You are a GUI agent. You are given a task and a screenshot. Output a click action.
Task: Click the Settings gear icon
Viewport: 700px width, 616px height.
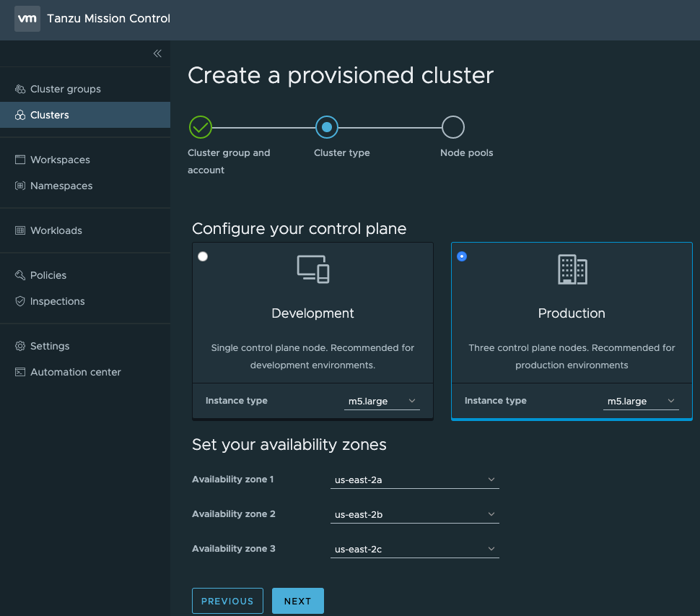(20, 346)
